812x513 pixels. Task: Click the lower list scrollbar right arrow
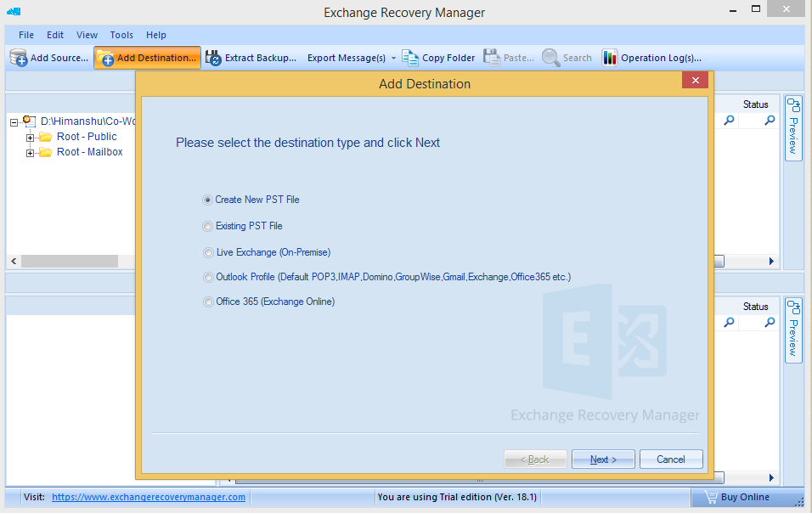tap(771, 478)
